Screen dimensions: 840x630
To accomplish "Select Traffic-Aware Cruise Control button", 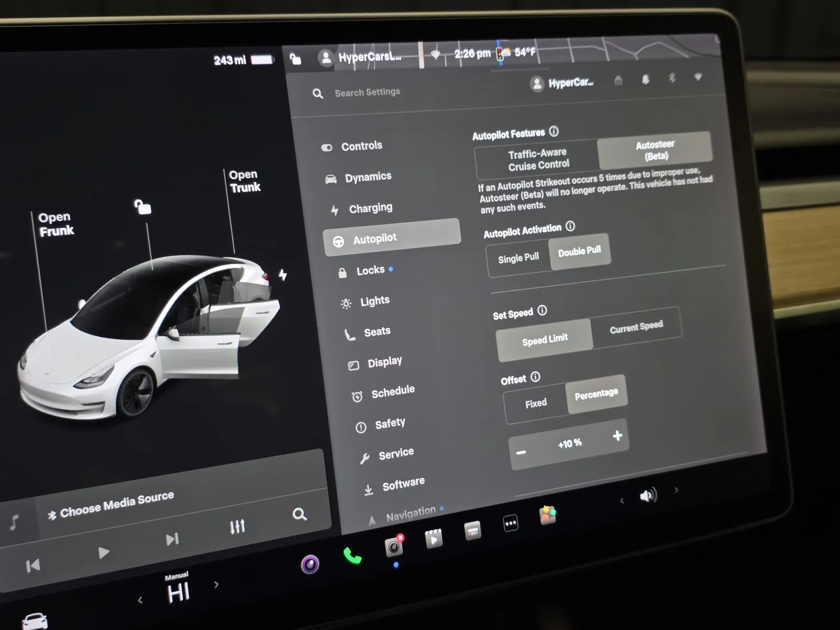I will (538, 160).
